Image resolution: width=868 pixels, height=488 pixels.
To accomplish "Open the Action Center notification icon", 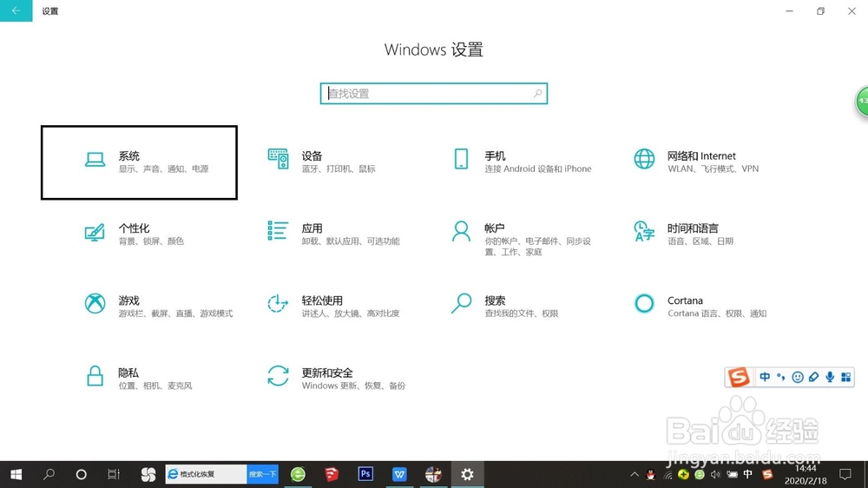I will tap(845, 474).
